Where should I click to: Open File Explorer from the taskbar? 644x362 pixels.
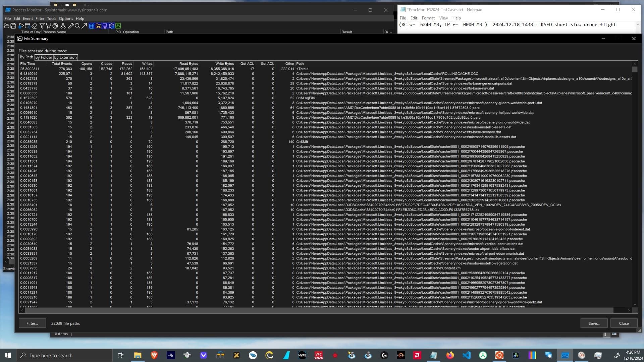[138, 355]
